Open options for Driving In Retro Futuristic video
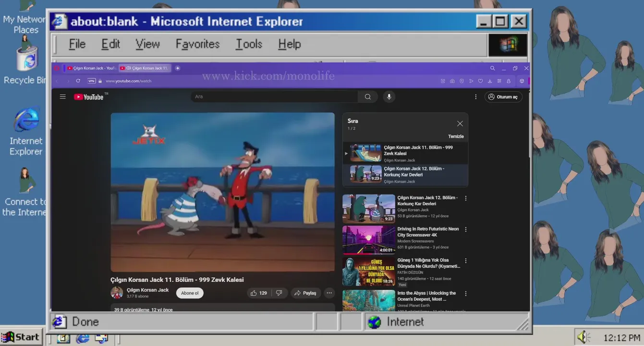 point(465,229)
